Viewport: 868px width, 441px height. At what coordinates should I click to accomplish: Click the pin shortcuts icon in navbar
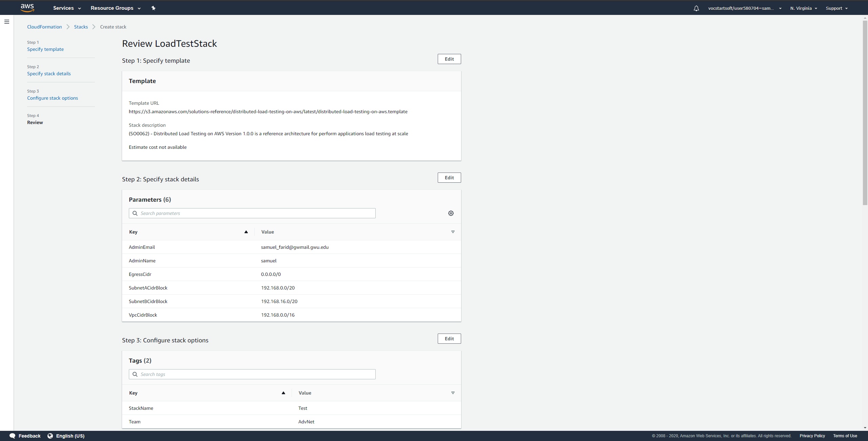[x=153, y=8]
